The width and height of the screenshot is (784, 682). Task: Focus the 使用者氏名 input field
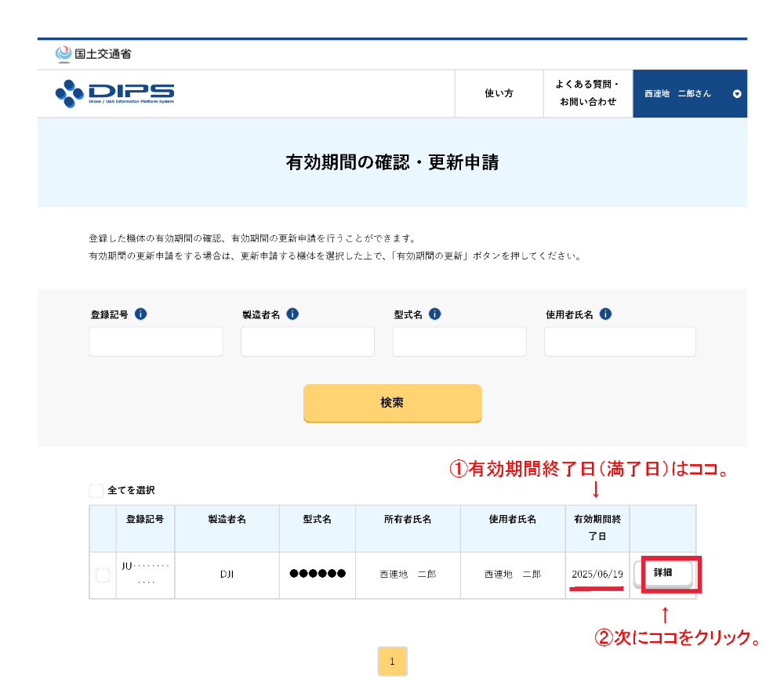click(x=620, y=342)
